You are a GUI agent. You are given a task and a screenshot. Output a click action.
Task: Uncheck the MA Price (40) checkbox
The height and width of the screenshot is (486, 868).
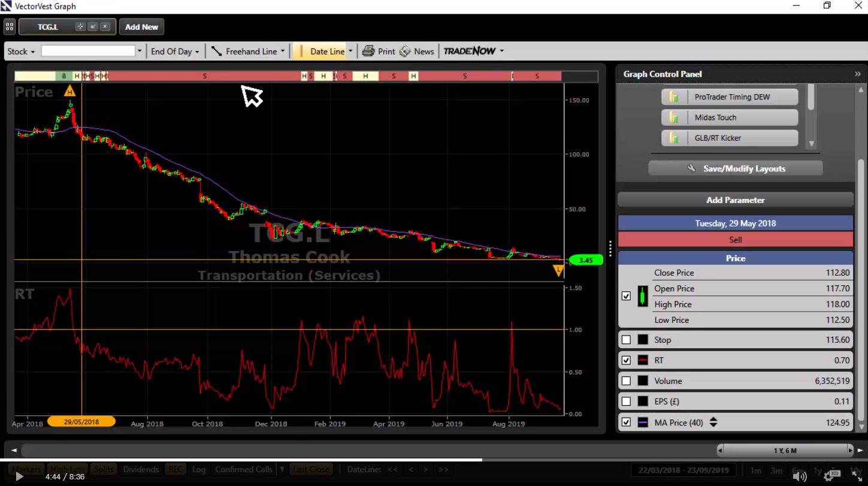tap(627, 422)
